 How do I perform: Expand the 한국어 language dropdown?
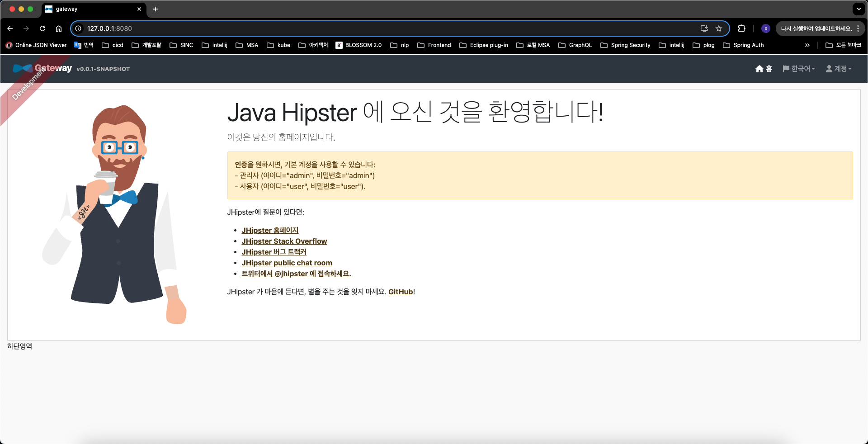[x=799, y=69]
